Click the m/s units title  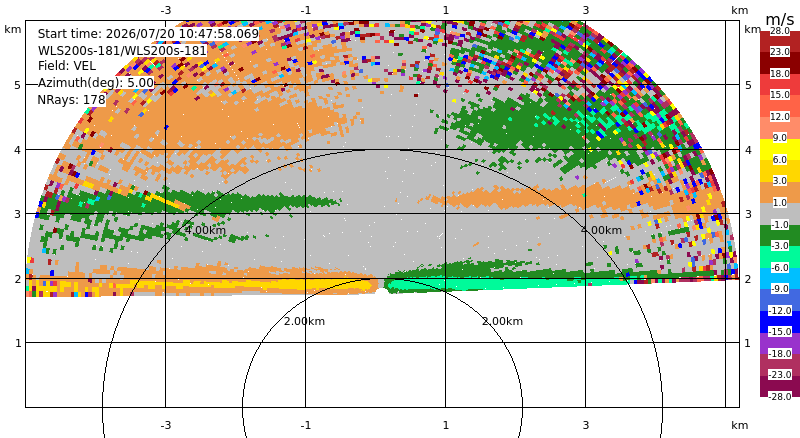(780, 19)
